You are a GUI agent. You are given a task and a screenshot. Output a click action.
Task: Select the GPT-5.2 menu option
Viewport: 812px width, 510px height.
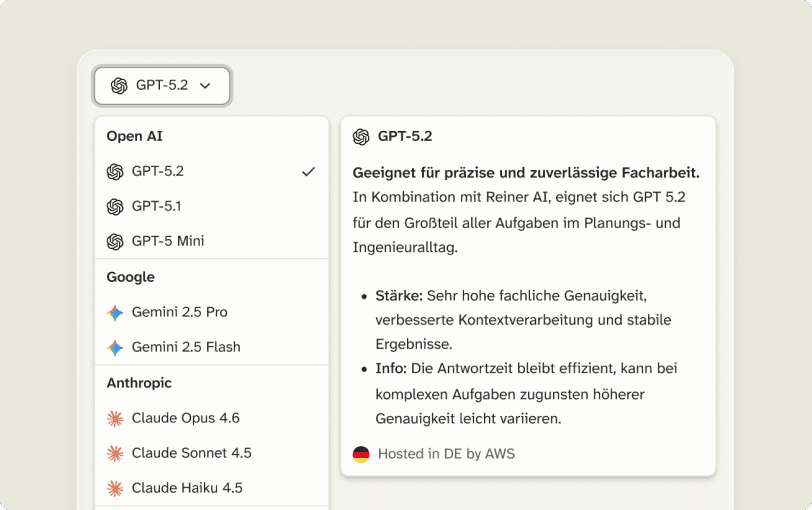158,171
